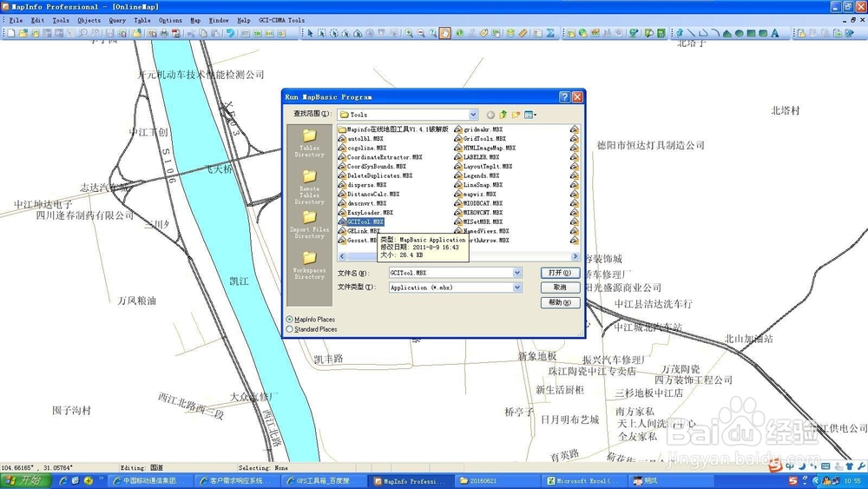The width and height of the screenshot is (868, 489).
Task: Activate the Zoom-out magnifier tool
Action: click(x=421, y=33)
